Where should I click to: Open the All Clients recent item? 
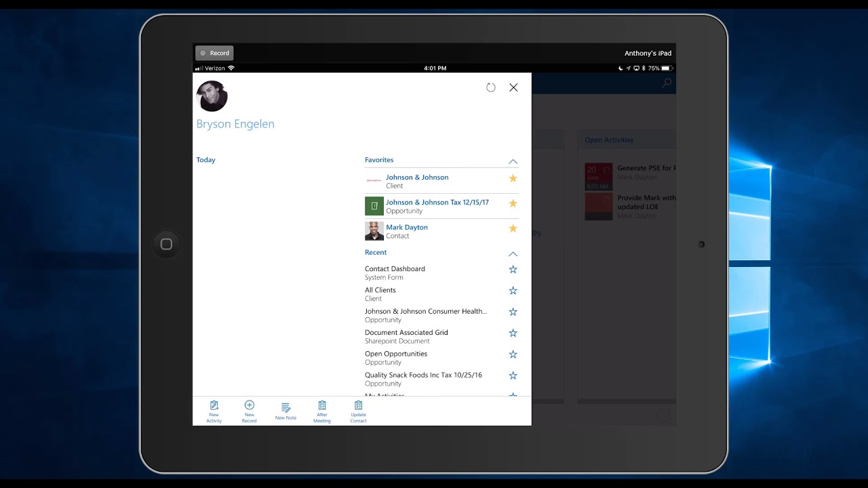[380, 294]
